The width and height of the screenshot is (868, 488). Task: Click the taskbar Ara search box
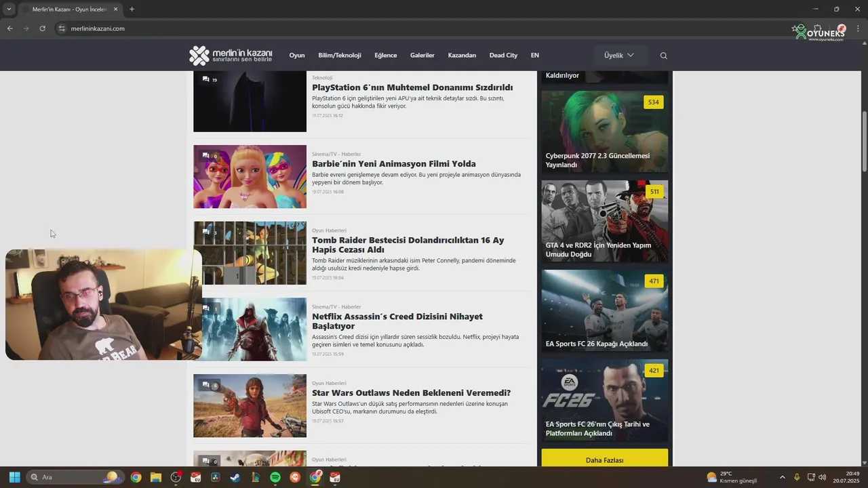[x=76, y=477]
